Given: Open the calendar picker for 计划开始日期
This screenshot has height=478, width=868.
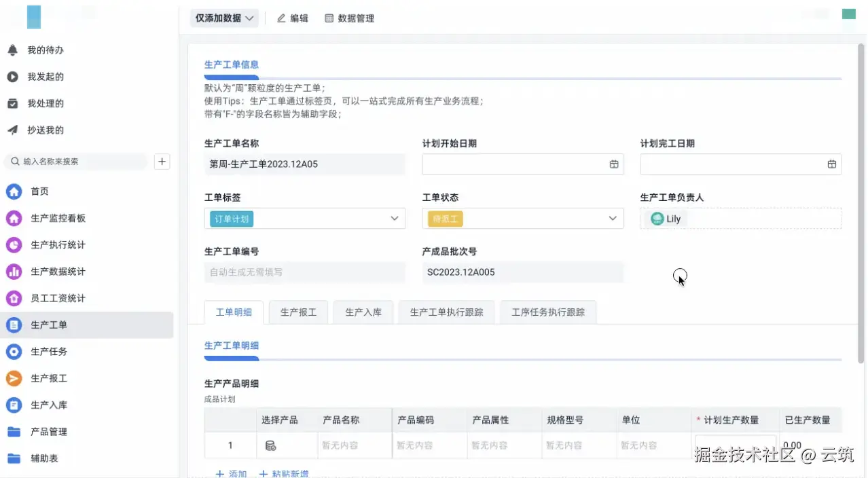Looking at the screenshot, I should click(613, 164).
